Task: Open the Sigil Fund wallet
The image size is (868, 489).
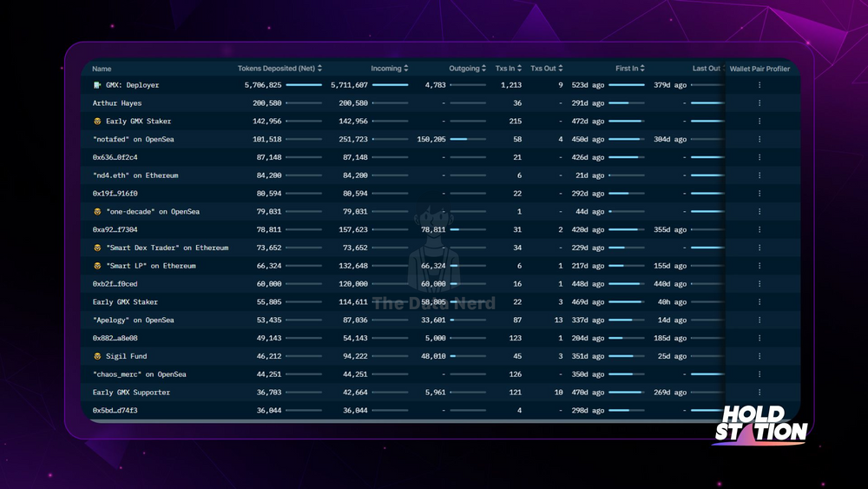Action: coord(126,356)
